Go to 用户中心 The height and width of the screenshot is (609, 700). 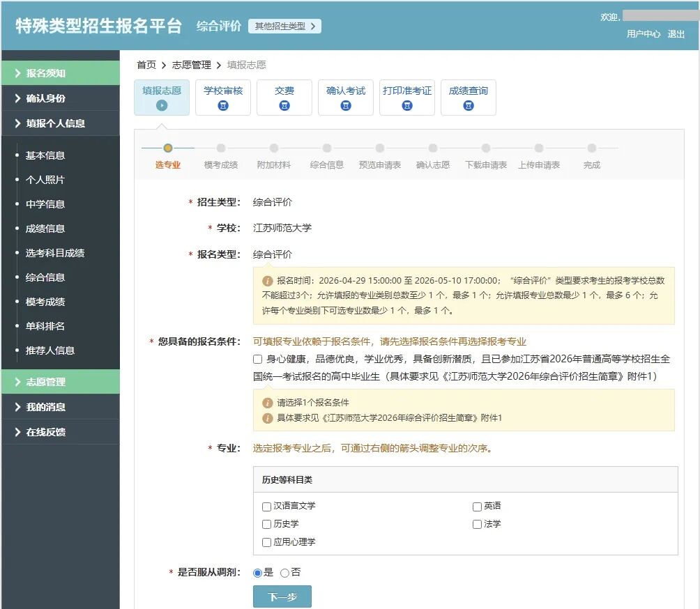click(644, 34)
